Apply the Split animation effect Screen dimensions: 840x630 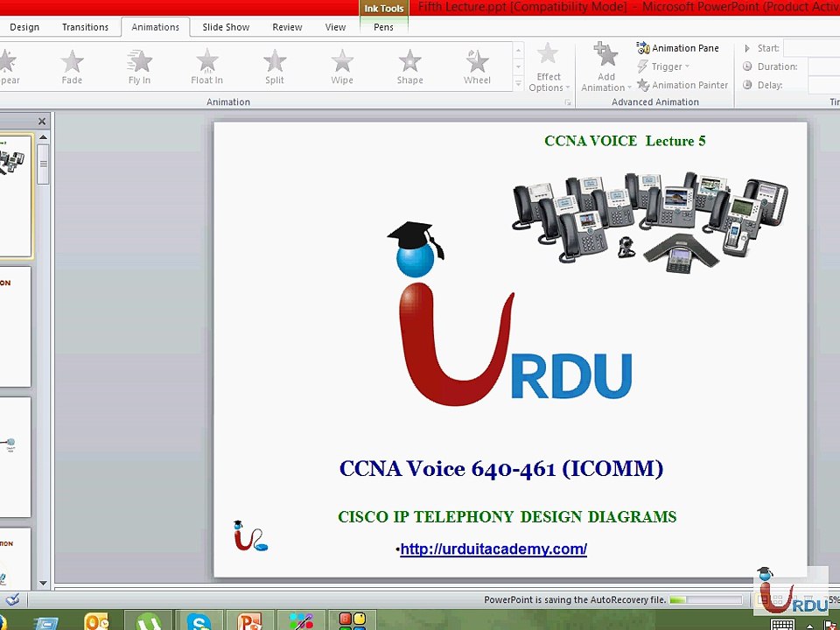[274, 67]
